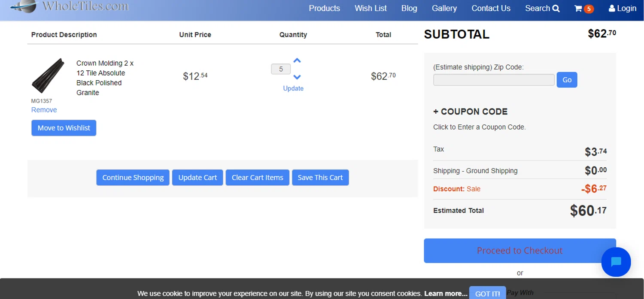
Task: Click Update Cart button
Action: (197, 178)
